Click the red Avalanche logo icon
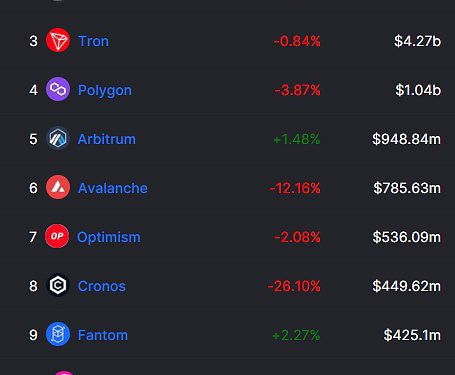Image resolution: width=455 pixels, height=375 pixels. click(58, 187)
